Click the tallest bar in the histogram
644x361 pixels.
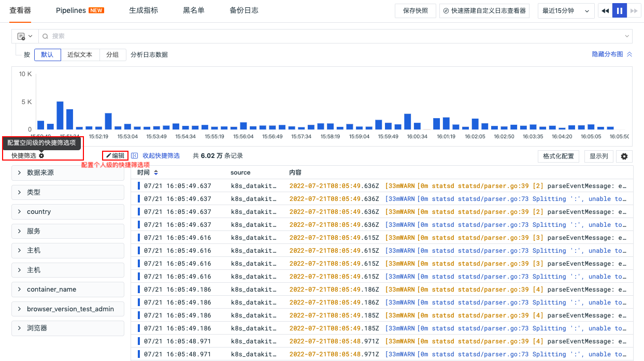(60, 115)
